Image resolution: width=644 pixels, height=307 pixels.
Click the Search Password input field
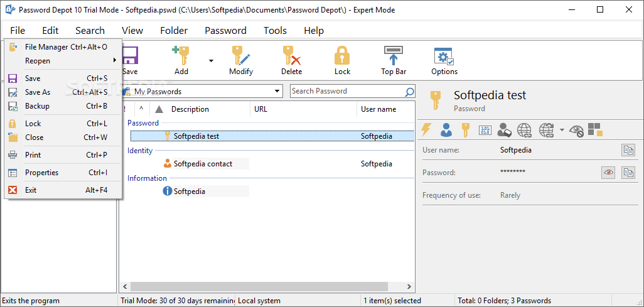[x=346, y=91]
